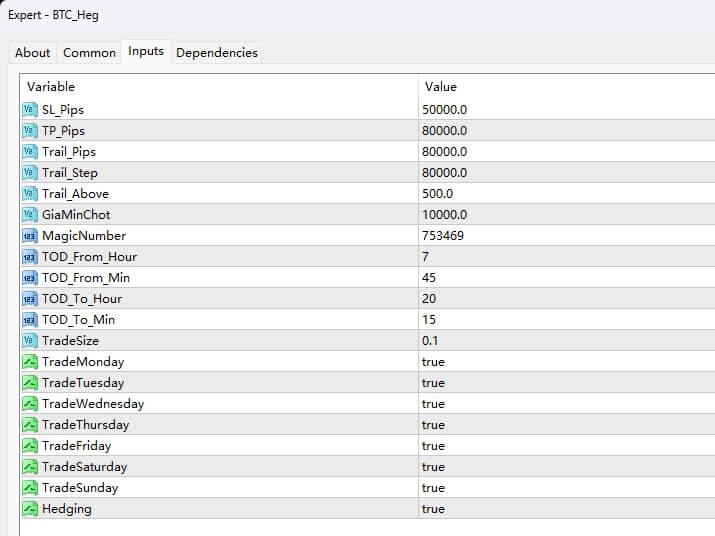This screenshot has height=536, width=715.
Task: Click the TradeMonday boolean icon
Action: [30, 362]
